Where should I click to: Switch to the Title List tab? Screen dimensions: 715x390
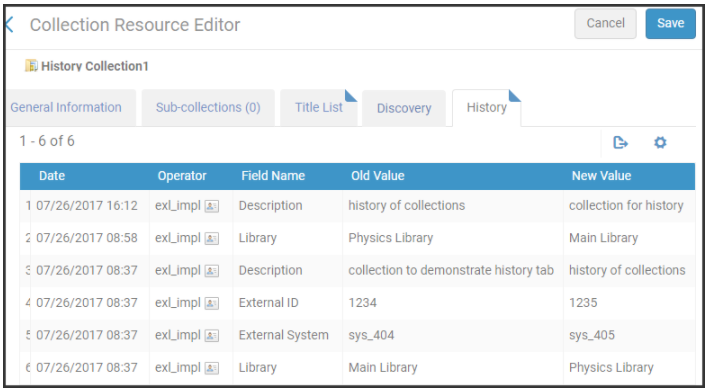[x=318, y=108]
